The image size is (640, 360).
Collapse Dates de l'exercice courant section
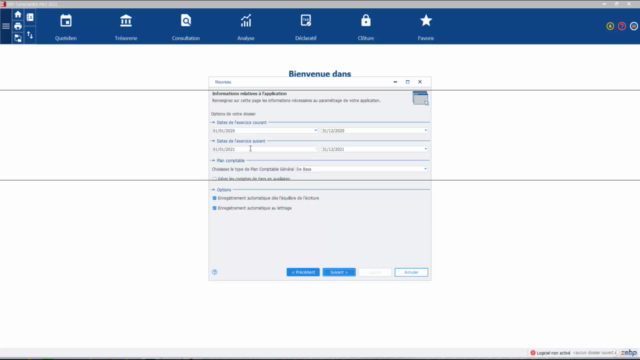pyautogui.click(x=213, y=122)
